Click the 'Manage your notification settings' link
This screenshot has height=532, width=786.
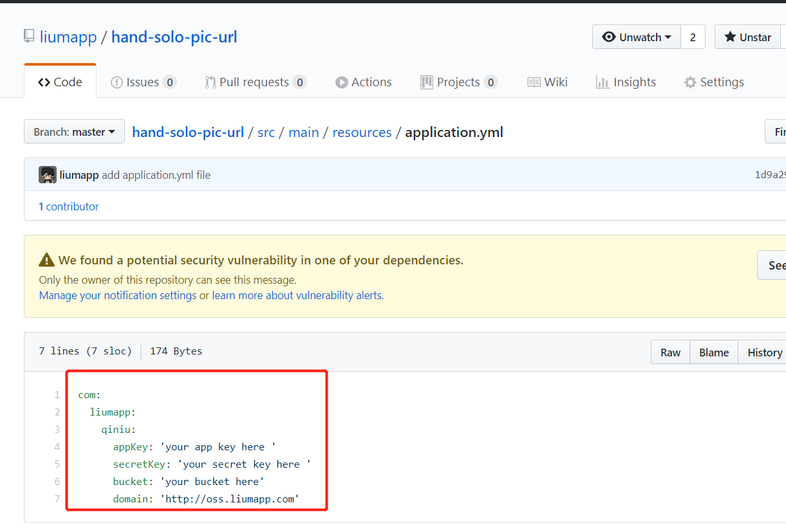point(118,295)
